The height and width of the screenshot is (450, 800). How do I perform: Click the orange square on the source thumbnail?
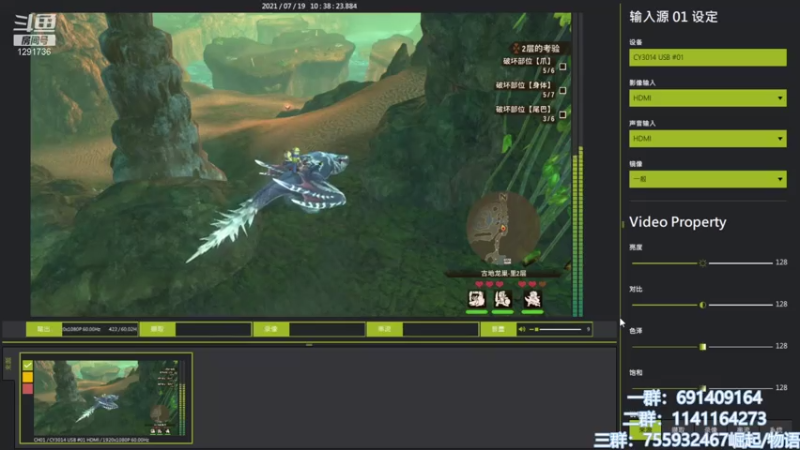point(28,377)
